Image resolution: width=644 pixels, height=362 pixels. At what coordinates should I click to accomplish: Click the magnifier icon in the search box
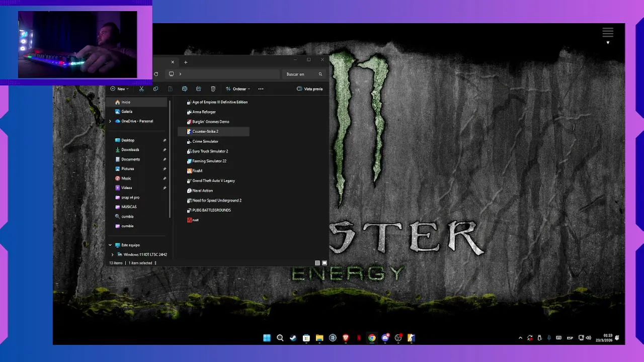tap(320, 74)
